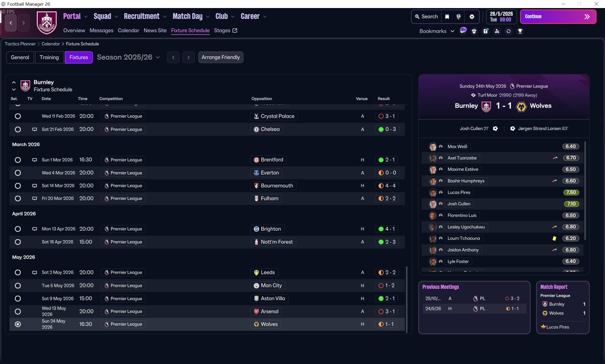This screenshot has width=605, height=364.
Task: Expand the Bookmarks dropdown
Action: click(437, 31)
